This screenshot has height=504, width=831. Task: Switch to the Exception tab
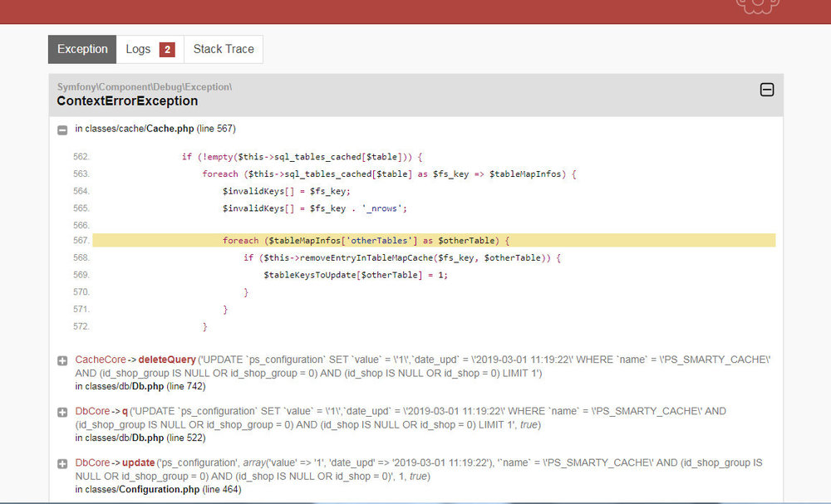(82, 49)
